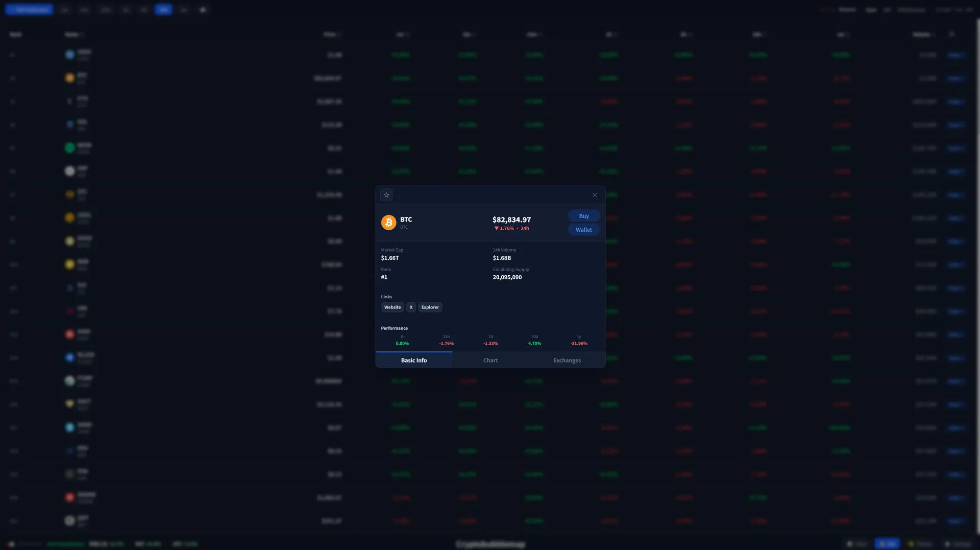Screen dimensions: 980x550
Task: Switch to the Exchanges tab
Action: click(x=567, y=360)
